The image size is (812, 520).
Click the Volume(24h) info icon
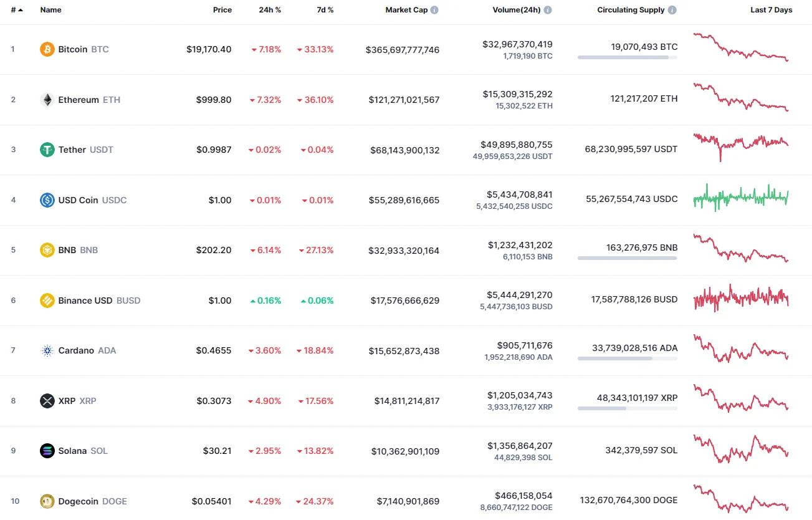(x=548, y=10)
